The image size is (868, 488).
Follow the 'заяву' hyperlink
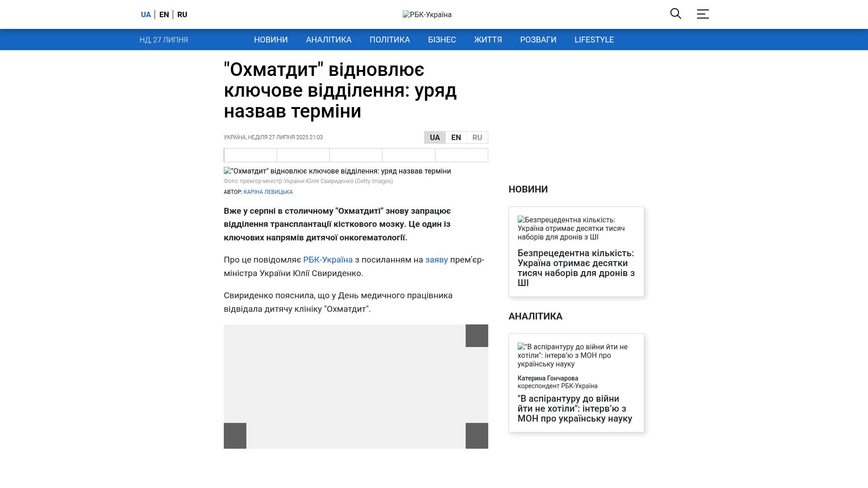point(436,260)
